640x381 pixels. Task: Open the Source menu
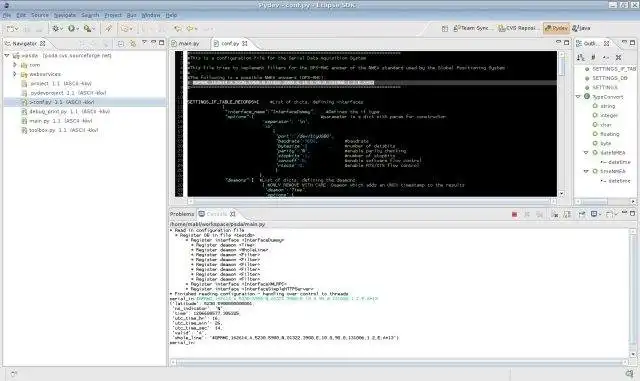click(40, 15)
